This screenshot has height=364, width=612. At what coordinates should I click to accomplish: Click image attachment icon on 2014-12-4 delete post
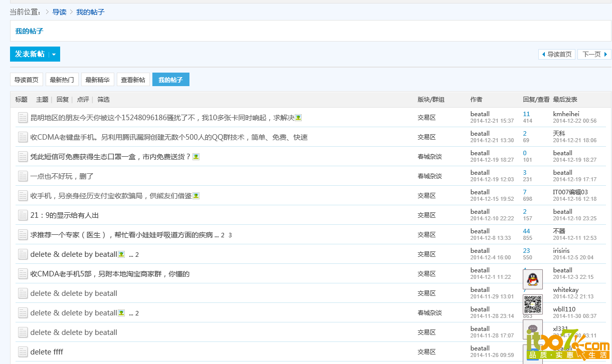(x=121, y=254)
